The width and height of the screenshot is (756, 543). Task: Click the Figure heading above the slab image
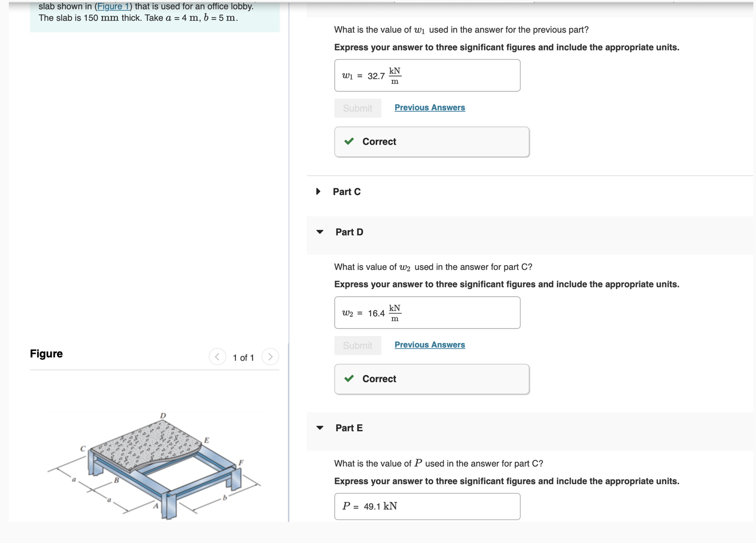pos(46,354)
